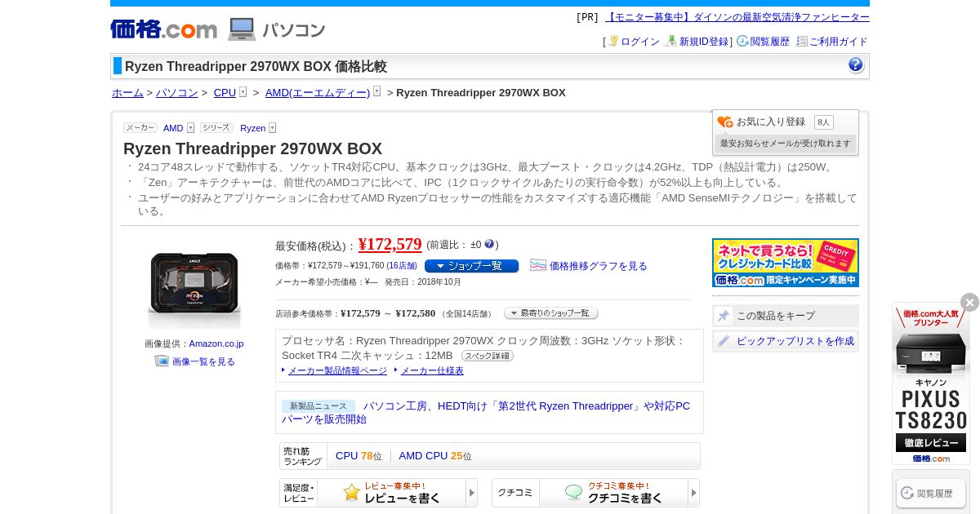
Task: Open the Dyson PR advertisement link
Action: [737, 17]
